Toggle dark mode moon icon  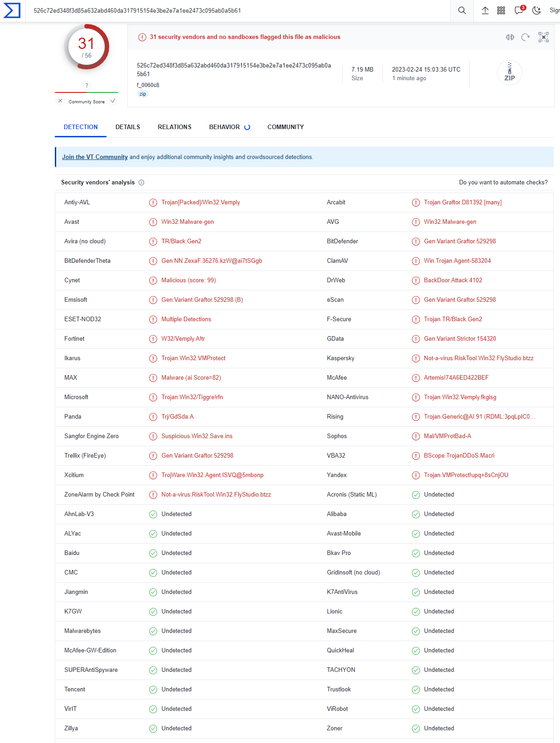536,10
